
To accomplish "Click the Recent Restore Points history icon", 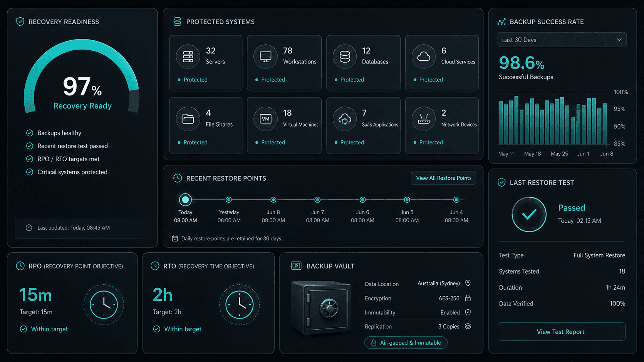I will (x=177, y=178).
